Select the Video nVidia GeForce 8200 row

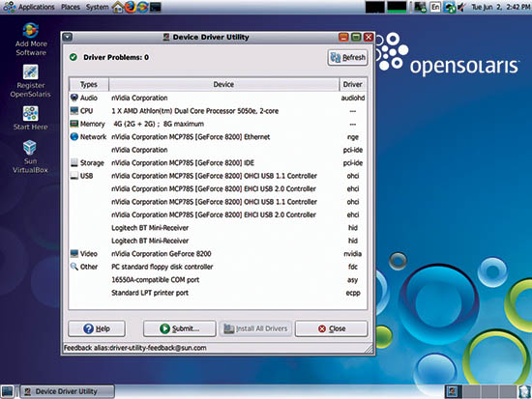[218, 253]
